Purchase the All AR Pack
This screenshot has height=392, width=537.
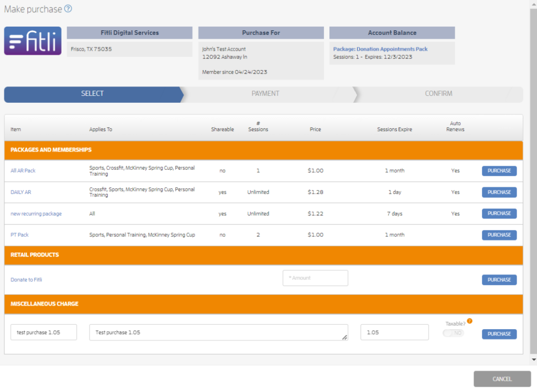pyautogui.click(x=499, y=171)
